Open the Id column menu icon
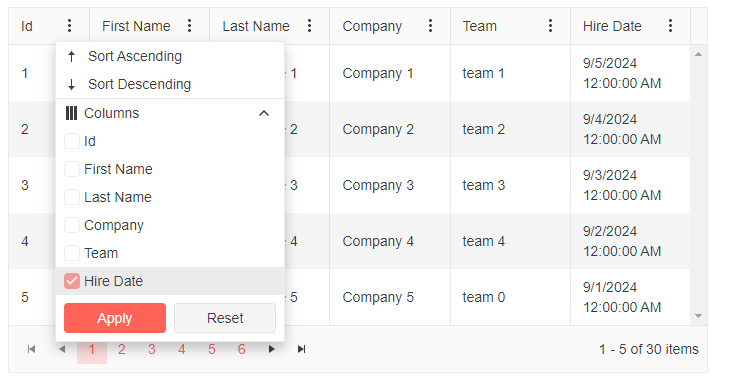732x387 pixels. pyautogui.click(x=69, y=26)
